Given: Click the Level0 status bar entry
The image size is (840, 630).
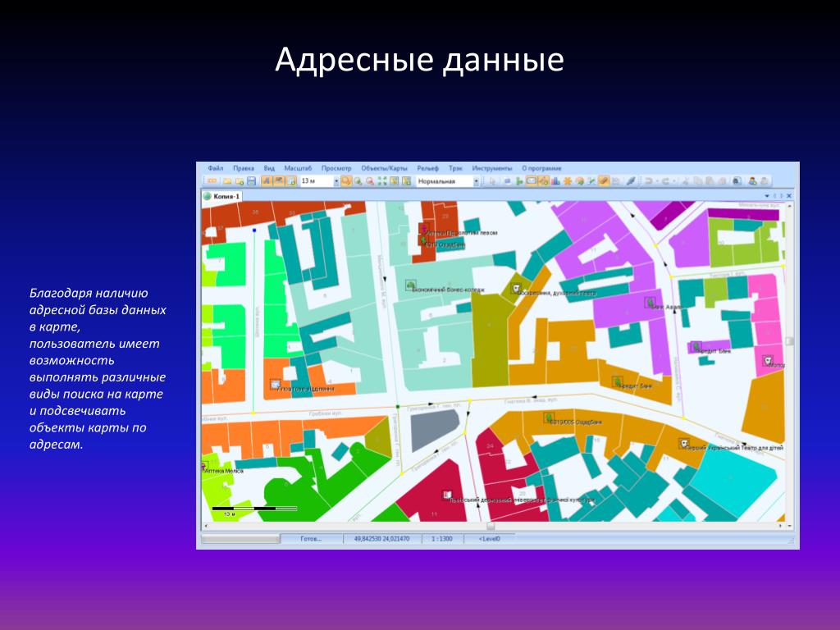Looking at the screenshot, I should pyautogui.click(x=489, y=539).
